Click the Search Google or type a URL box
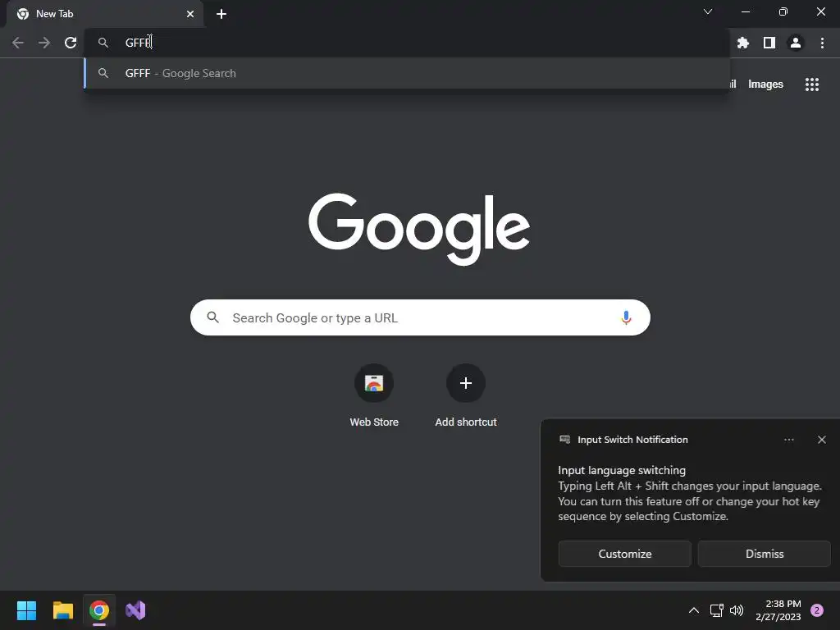 420,317
